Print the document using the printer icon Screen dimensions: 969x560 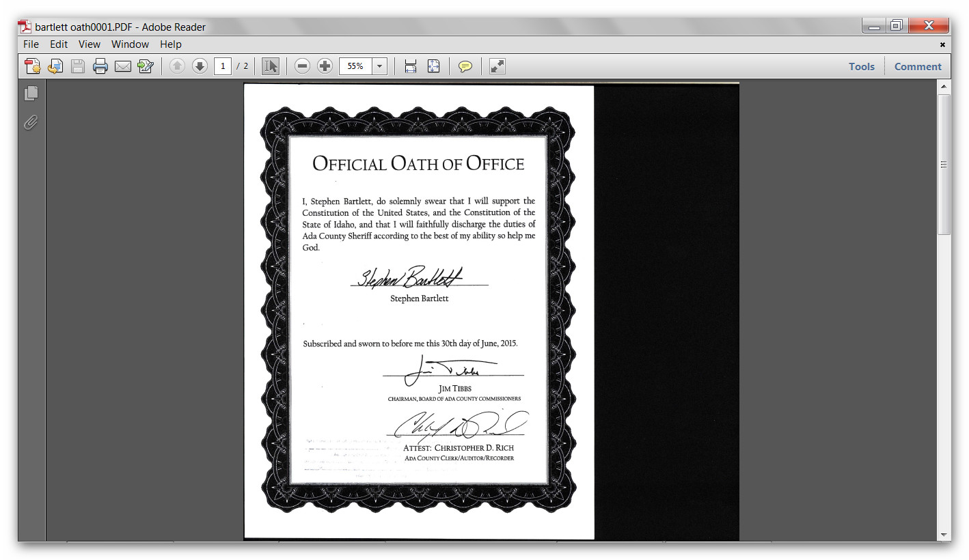pyautogui.click(x=100, y=66)
